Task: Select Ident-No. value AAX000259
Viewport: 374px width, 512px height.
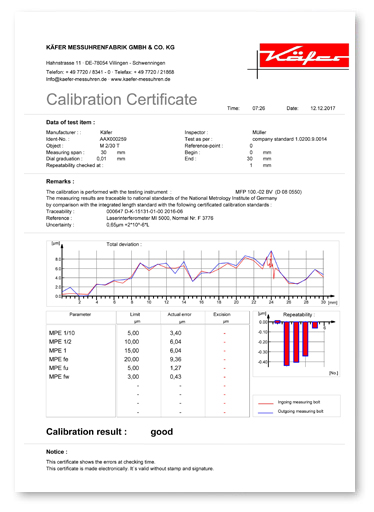Action: tap(113, 139)
